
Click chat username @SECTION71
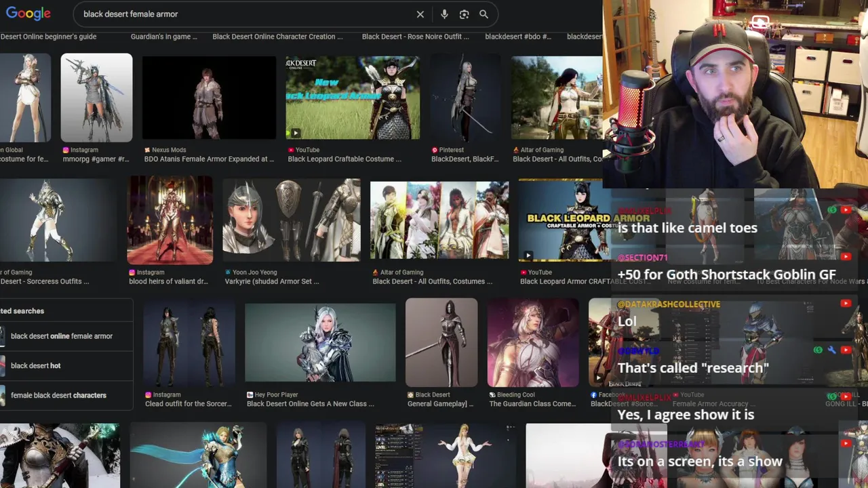point(643,258)
